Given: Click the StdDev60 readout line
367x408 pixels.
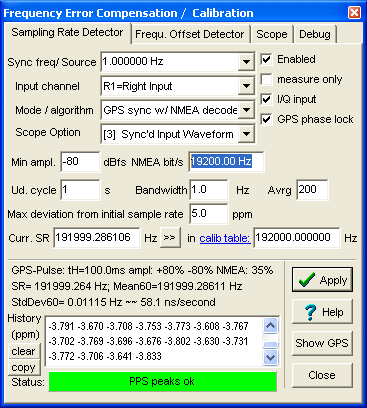Looking at the screenshot, I should click(113, 302).
